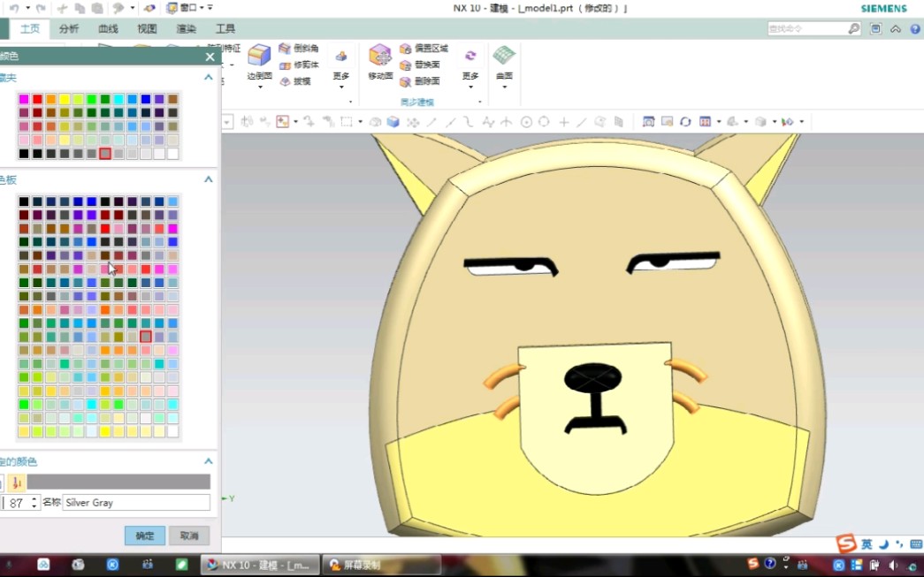924x577 pixels.
Task: Click the undo arrow in title bar
Action: pyautogui.click(x=14, y=8)
